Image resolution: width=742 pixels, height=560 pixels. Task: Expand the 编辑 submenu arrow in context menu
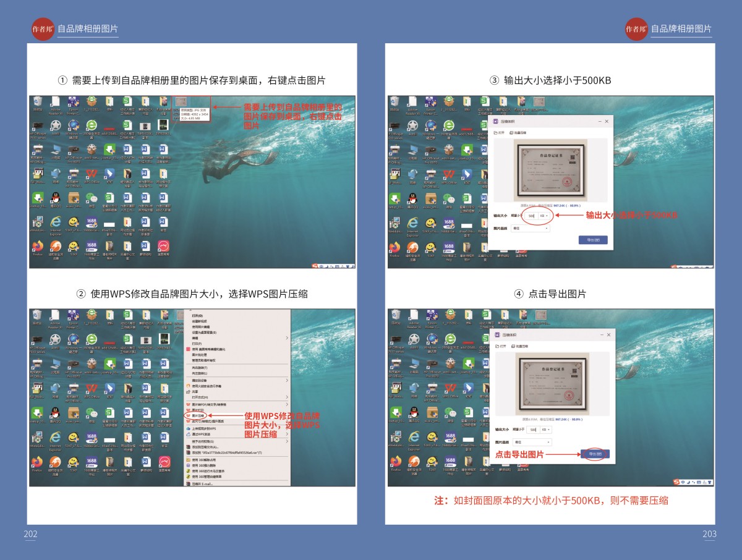tap(287, 338)
